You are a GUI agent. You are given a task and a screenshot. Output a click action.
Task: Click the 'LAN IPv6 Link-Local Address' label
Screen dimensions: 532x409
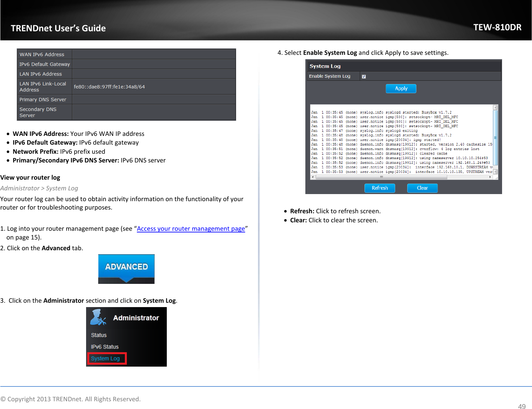[x=43, y=87]
